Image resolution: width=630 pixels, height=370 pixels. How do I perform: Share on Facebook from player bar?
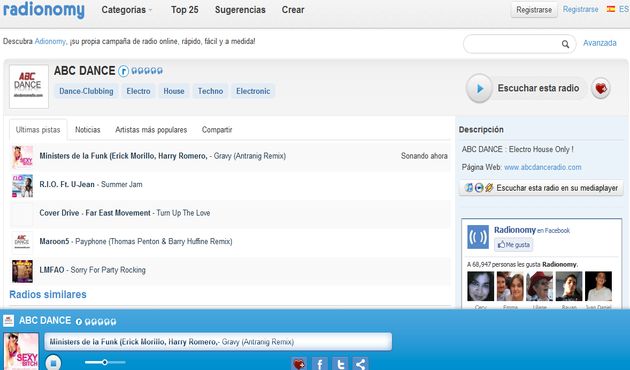[320, 364]
